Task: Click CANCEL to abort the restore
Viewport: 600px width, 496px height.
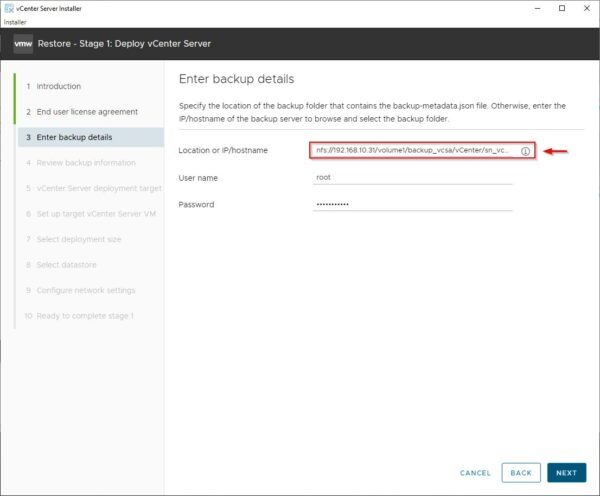Action: (475, 472)
